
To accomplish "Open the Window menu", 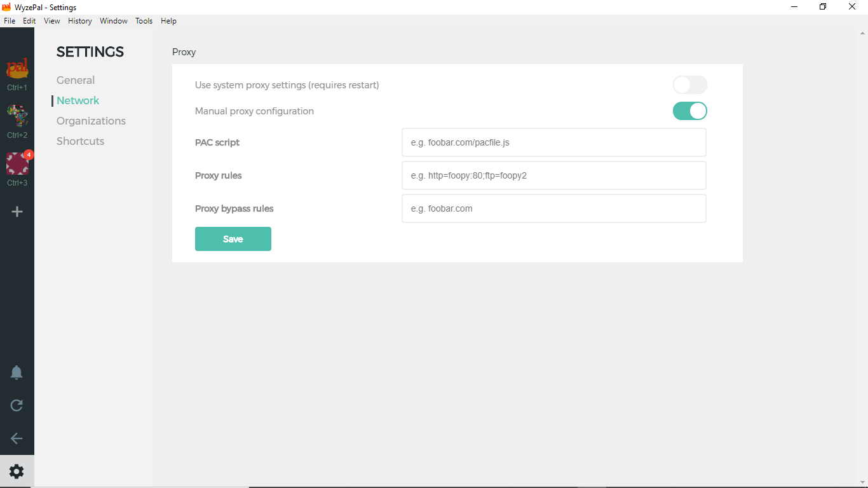I will click(114, 21).
